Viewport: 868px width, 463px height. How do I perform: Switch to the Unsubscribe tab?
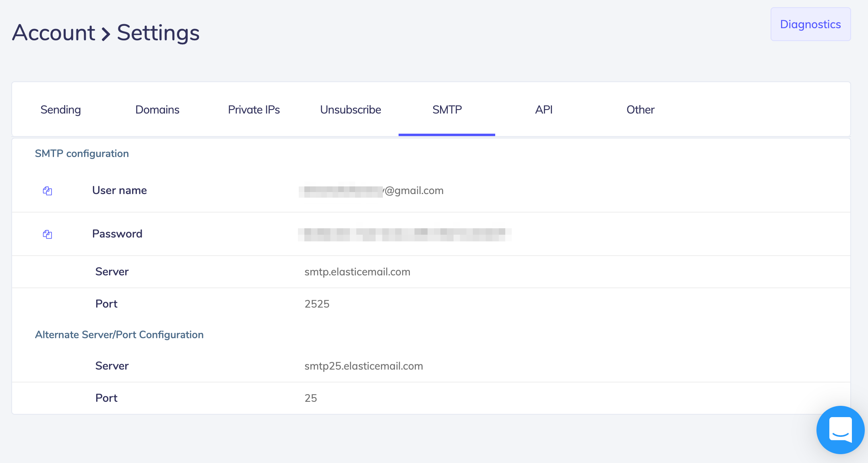(350, 110)
